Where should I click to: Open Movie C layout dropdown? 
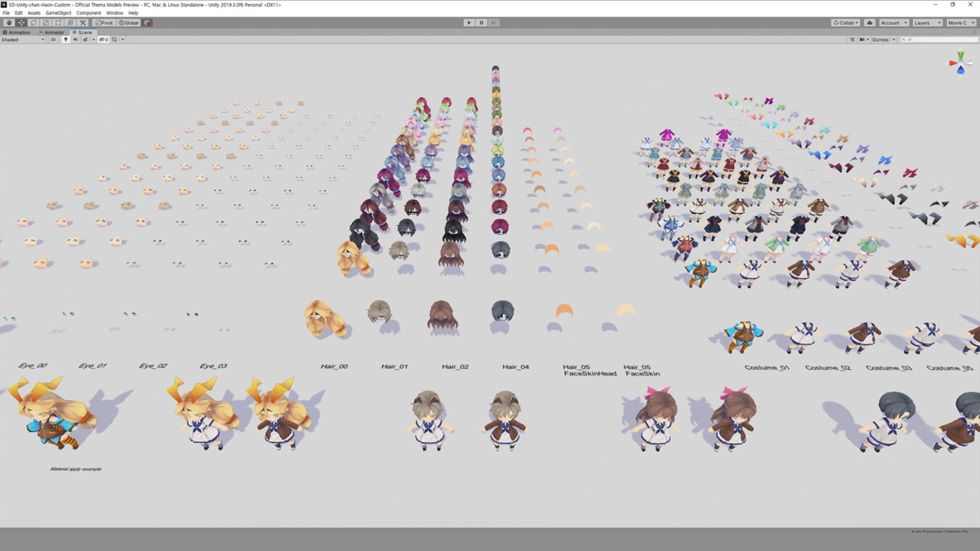(961, 23)
